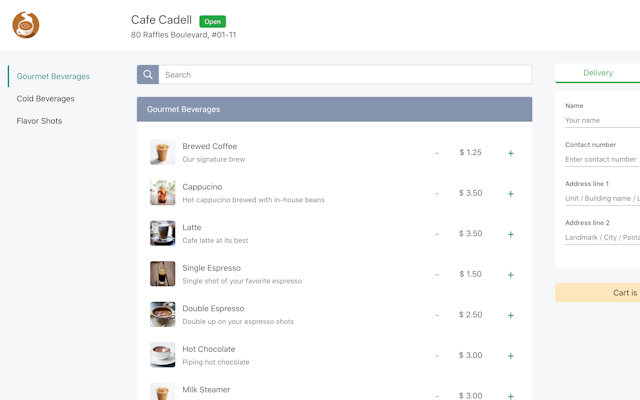Click the Cafe Cadell logo icon
This screenshot has width=640, height=400.
pyautogui.click(x=26, y=25)
